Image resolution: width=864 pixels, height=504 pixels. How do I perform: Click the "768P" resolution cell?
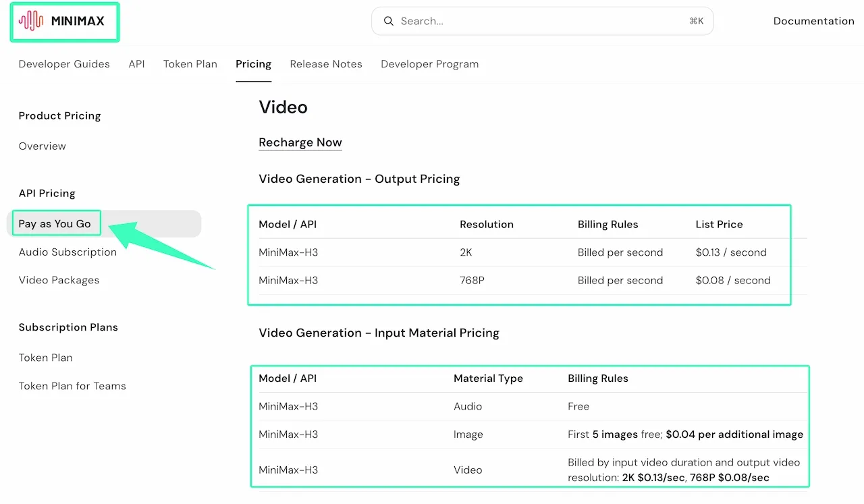(472, 280)
